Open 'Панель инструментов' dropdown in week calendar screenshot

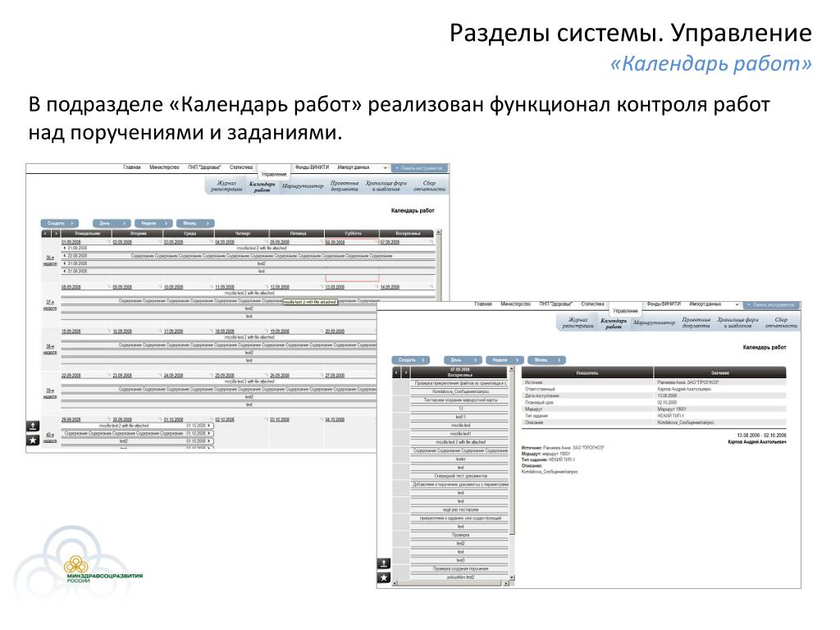pos(419,168)
